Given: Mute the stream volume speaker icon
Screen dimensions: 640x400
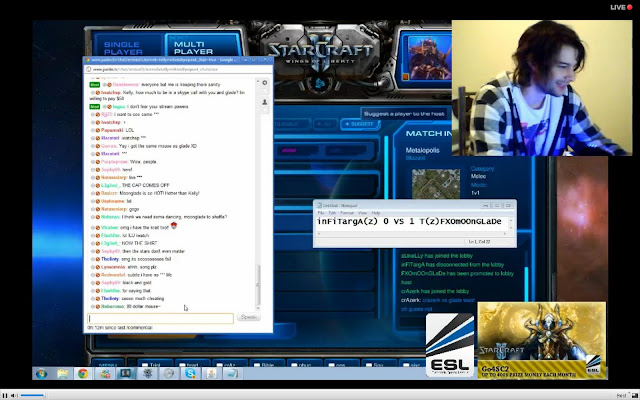Looking at the screenshot, I should 14,395.
